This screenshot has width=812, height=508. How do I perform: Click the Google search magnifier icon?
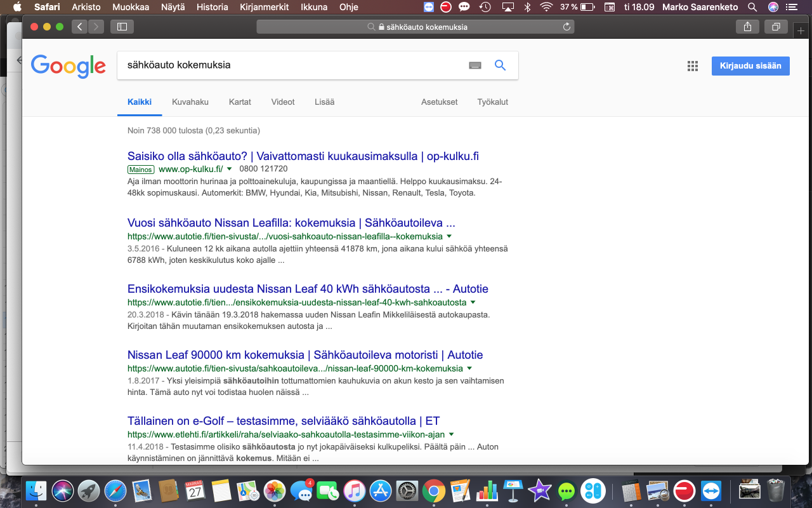pyautogui.click(x=500, y=65)
